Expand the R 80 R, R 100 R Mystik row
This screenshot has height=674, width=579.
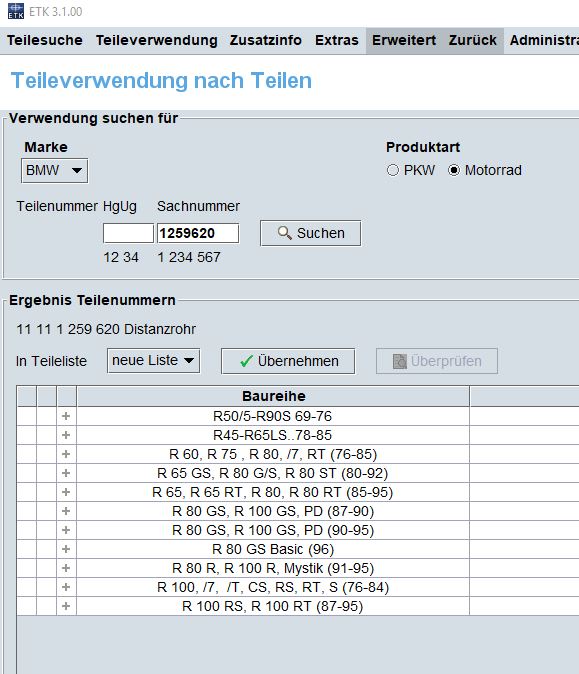click(66, 568)
